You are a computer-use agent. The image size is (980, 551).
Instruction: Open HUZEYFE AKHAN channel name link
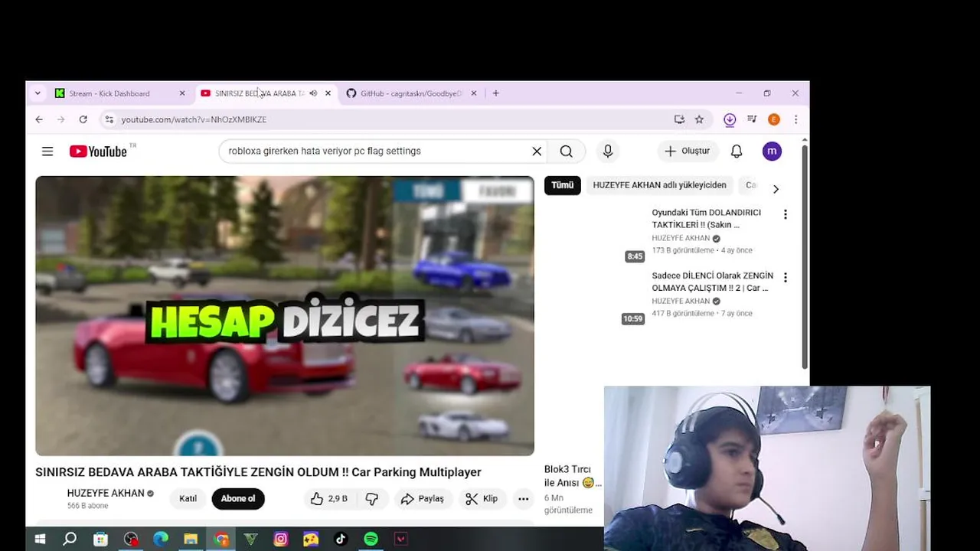coord(106,494)
